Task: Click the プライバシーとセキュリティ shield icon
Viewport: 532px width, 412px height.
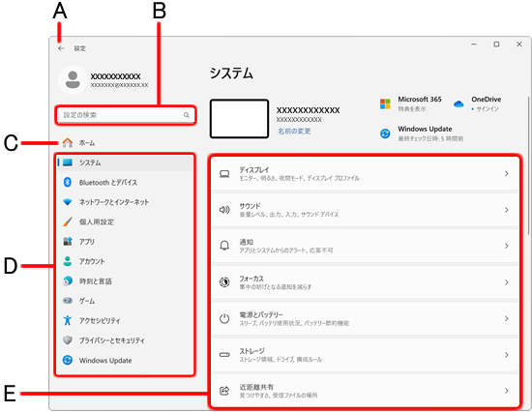Action: tap(68, 340)
